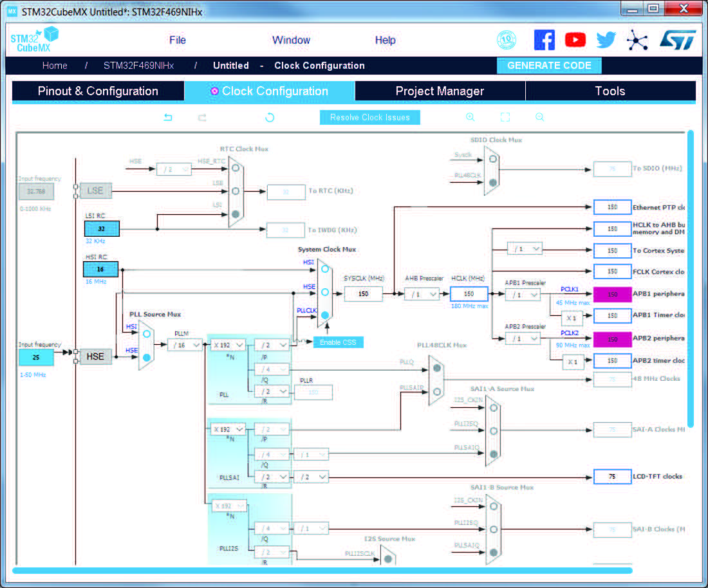Click the refresh clock tree icon
Viewport: 708px width, 588px height.
[270, 117]
